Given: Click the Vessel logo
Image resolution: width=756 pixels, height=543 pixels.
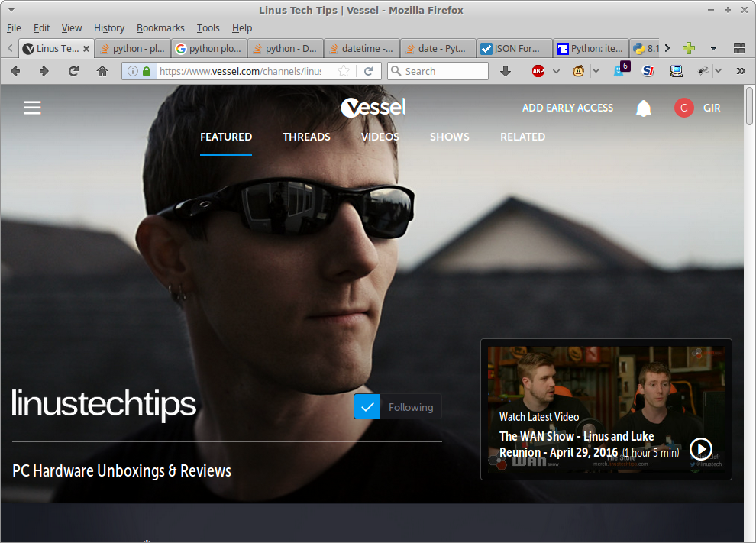Looking at the screenshot, I should tap(373, 108).
